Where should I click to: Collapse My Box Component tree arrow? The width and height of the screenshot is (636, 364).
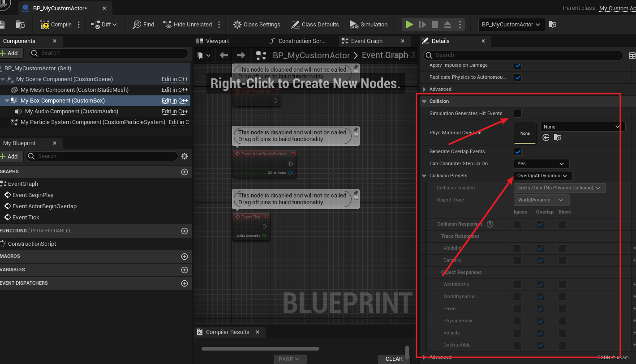click(7, 101)
